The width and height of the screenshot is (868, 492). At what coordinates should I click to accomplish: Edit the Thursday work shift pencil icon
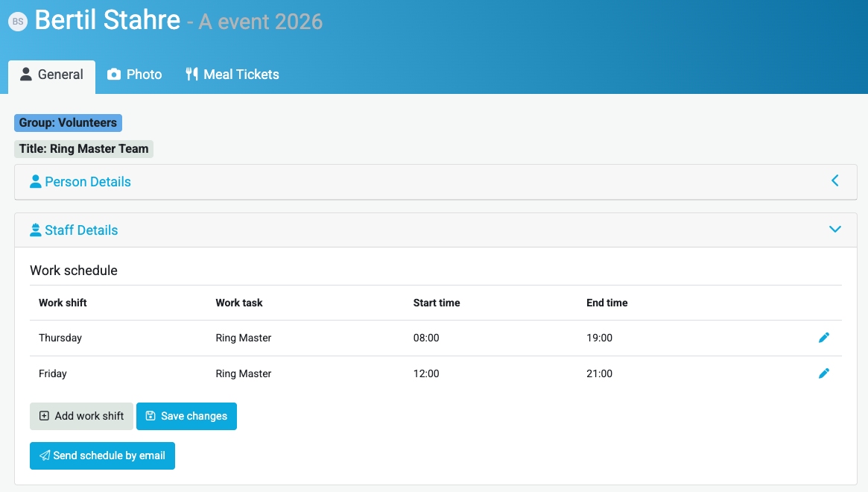(823, 338)
